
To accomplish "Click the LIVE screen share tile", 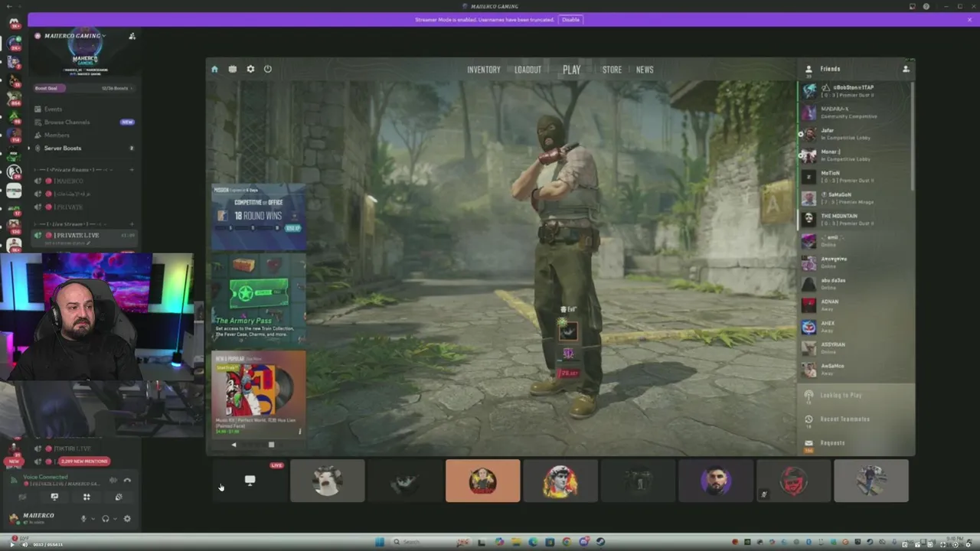I will pos(250,481).
